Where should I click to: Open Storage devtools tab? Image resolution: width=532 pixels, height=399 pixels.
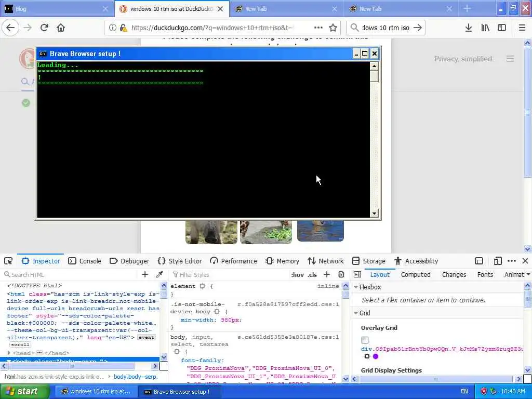click(369, 261)
